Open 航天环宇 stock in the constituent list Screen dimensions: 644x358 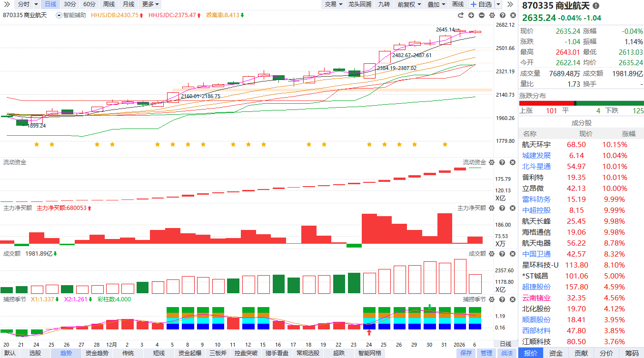click(x=536, y=144)
